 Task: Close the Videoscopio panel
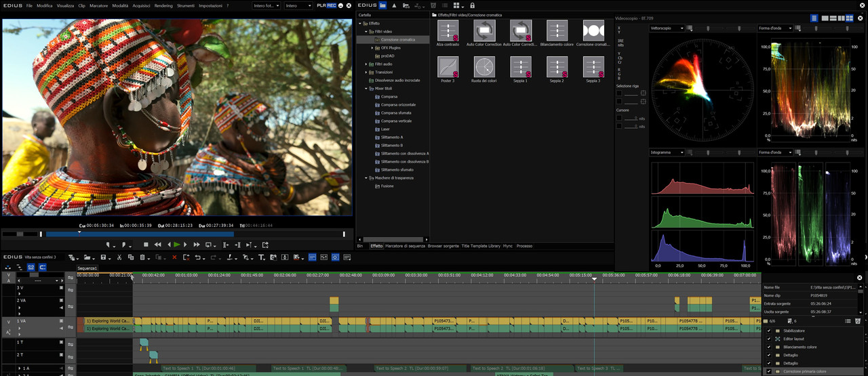861,18
